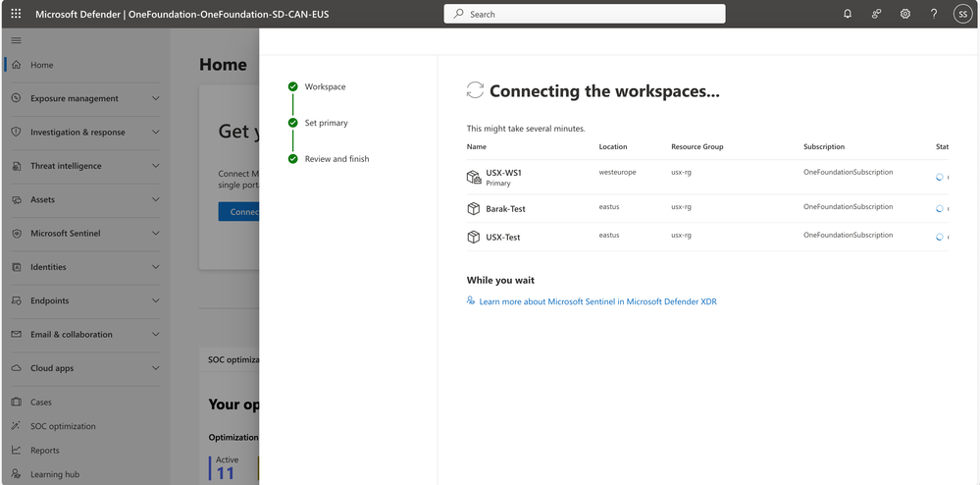Open Reports in the navigation menu
This screenshot has height=485, width=980.
(45, 450)
